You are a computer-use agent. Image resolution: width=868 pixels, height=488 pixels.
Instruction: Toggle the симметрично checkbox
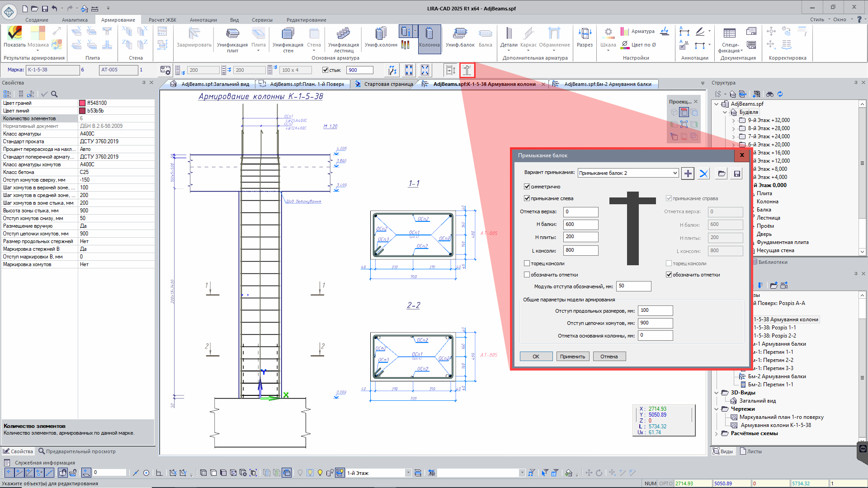[x=527, y=186]
